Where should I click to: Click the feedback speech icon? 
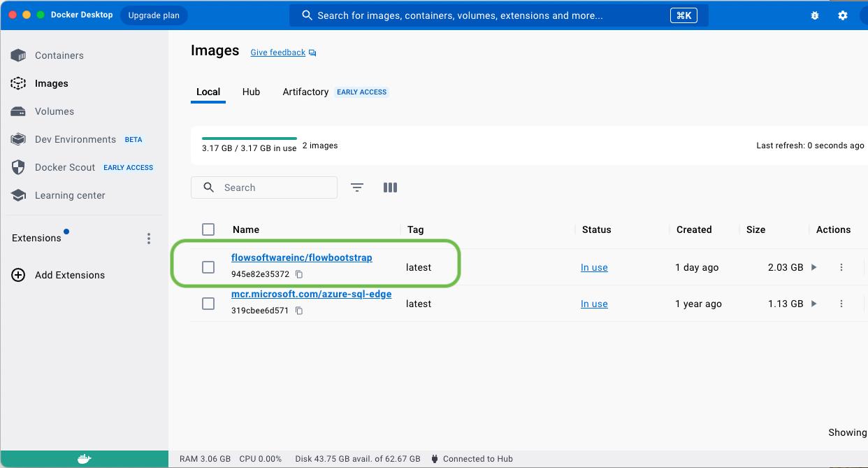[312, 53]
